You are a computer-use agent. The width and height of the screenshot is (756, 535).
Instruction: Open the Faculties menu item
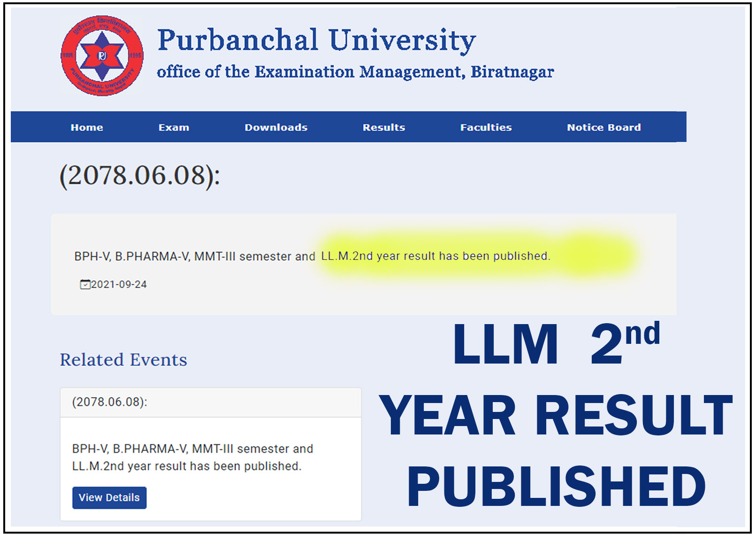pyautogui.click(x=486, y=127)
